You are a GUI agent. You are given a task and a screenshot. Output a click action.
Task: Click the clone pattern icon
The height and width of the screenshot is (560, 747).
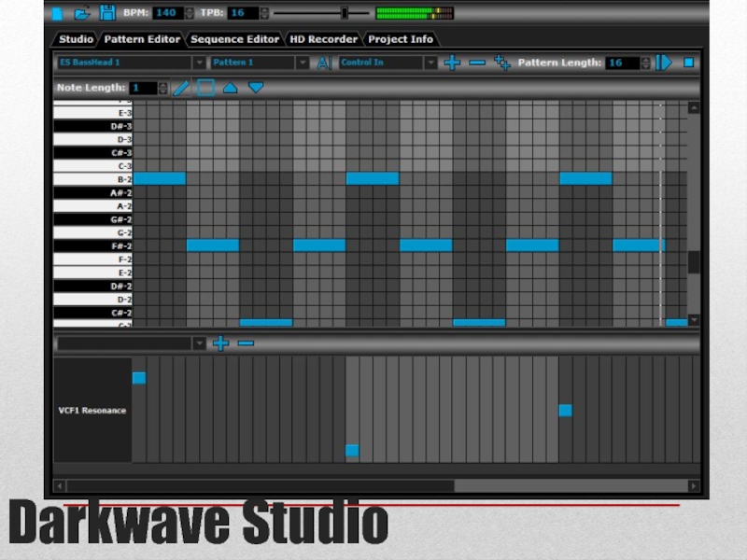pos(503,63)
